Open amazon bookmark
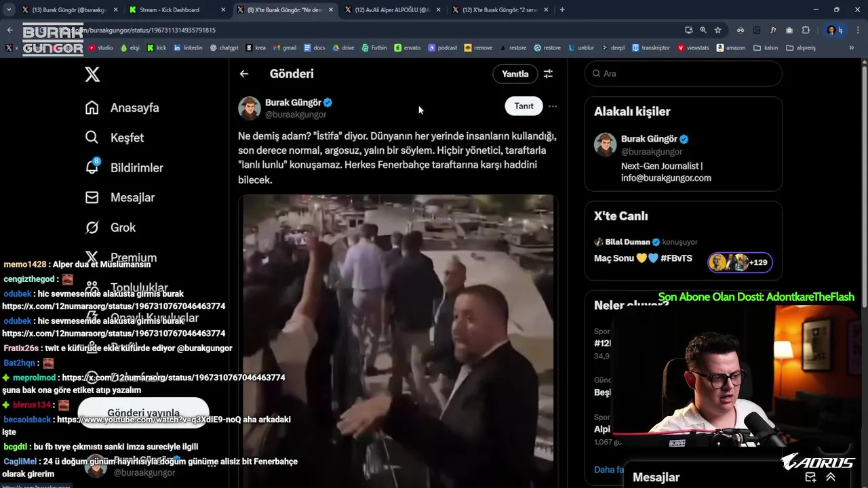This screenshot has width=868, height=488. [x=730, y=47]
